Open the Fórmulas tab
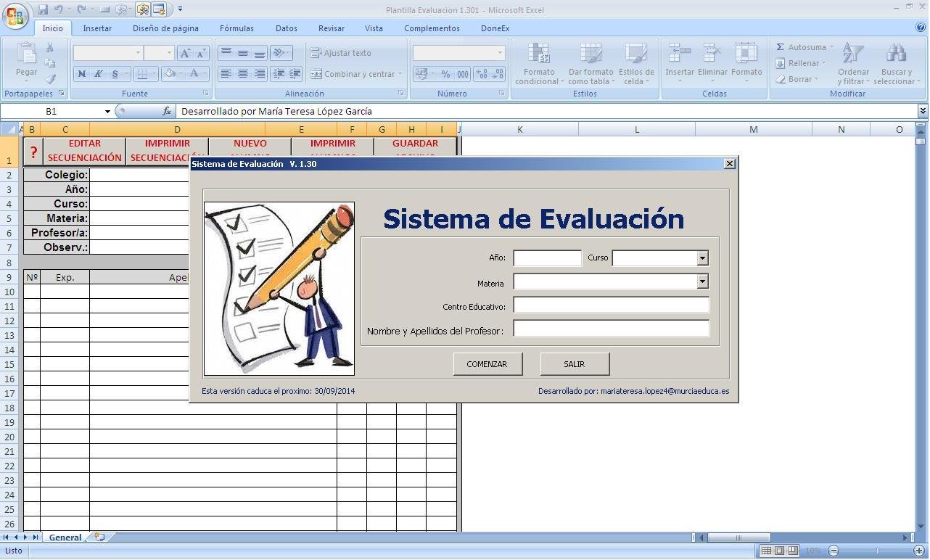The image size is (930, 560). coord(236,28)
